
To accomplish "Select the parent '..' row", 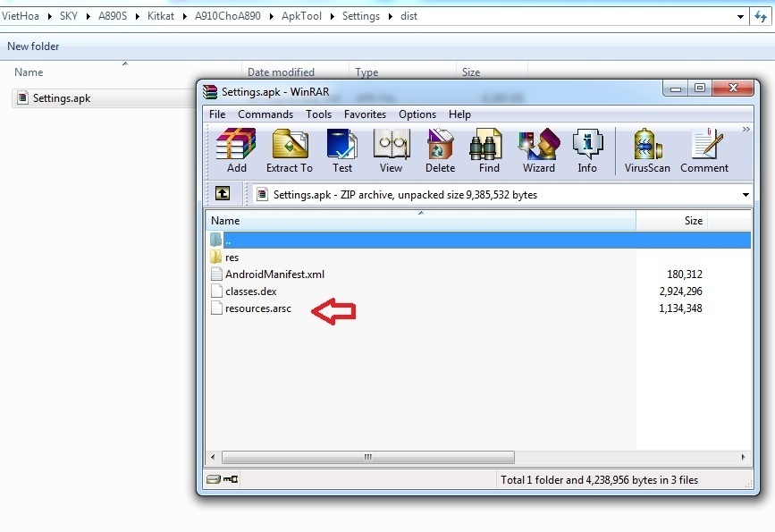I will pyautogui.click(x=478, y=241).
